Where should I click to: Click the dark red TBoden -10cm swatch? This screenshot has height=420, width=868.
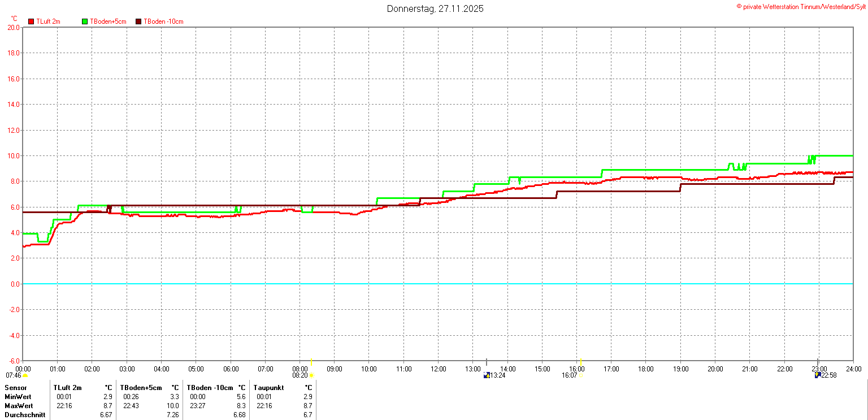point(139,21)
